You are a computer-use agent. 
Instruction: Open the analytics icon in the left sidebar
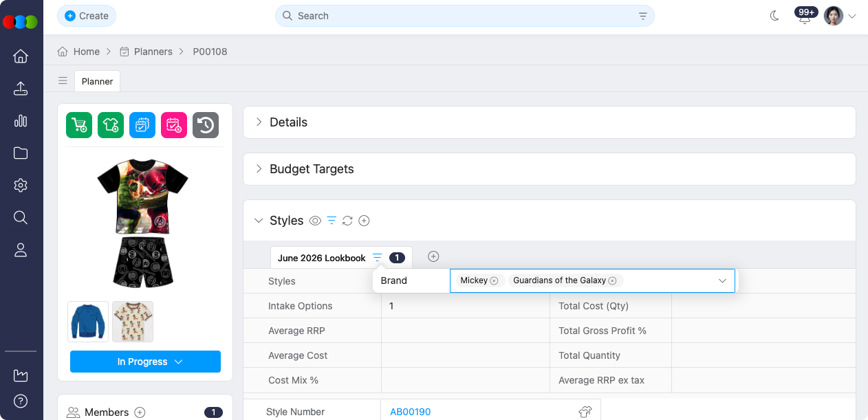[x=21, y=120]
